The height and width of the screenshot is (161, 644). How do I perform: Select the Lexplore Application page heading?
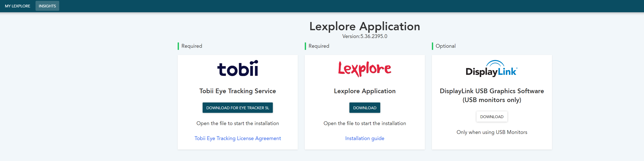tap(365, 26)
